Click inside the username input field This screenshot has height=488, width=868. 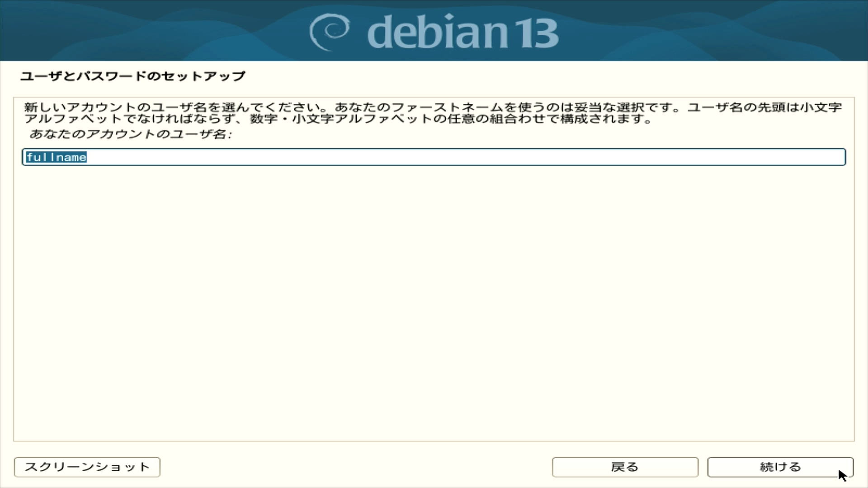click(x=434, y=157)
